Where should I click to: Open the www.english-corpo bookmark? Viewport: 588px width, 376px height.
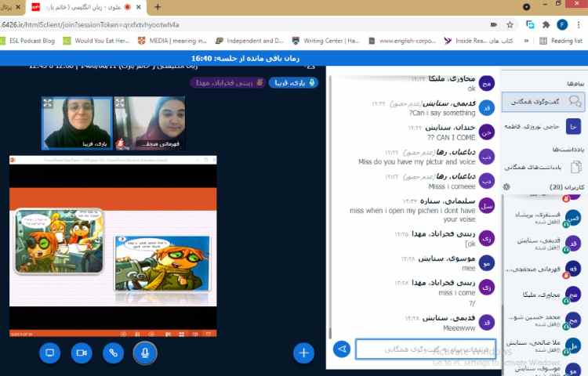402,41
